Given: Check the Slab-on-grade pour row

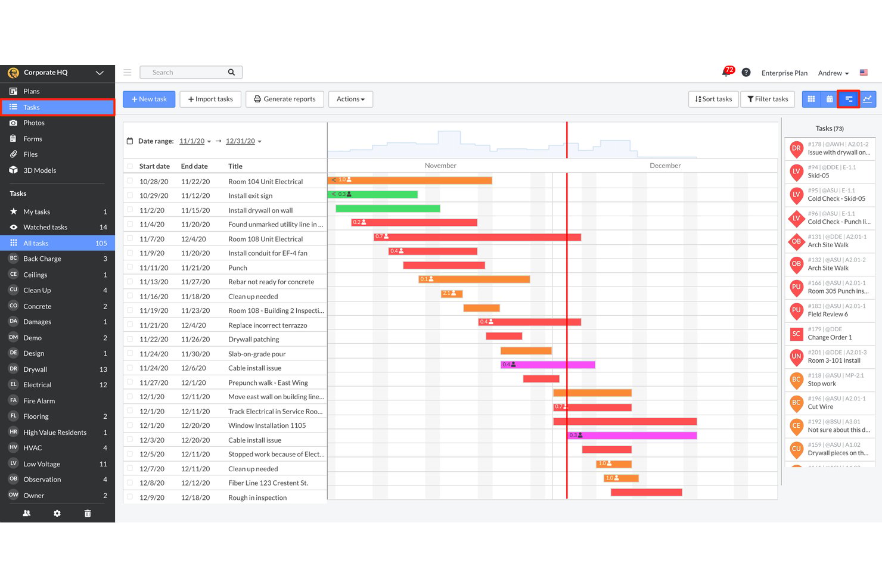Looking at the screenshot, I should tap(130, 353).
